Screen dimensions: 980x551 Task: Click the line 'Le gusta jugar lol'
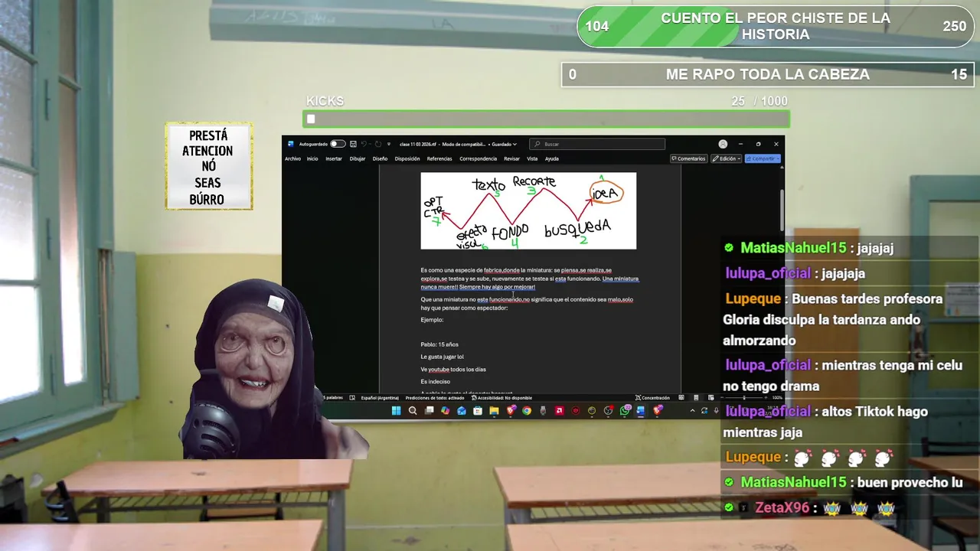click(442, 357)
